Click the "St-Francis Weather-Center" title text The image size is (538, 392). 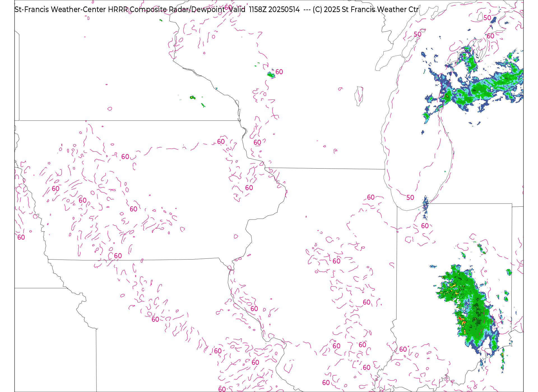coord(60,10)
